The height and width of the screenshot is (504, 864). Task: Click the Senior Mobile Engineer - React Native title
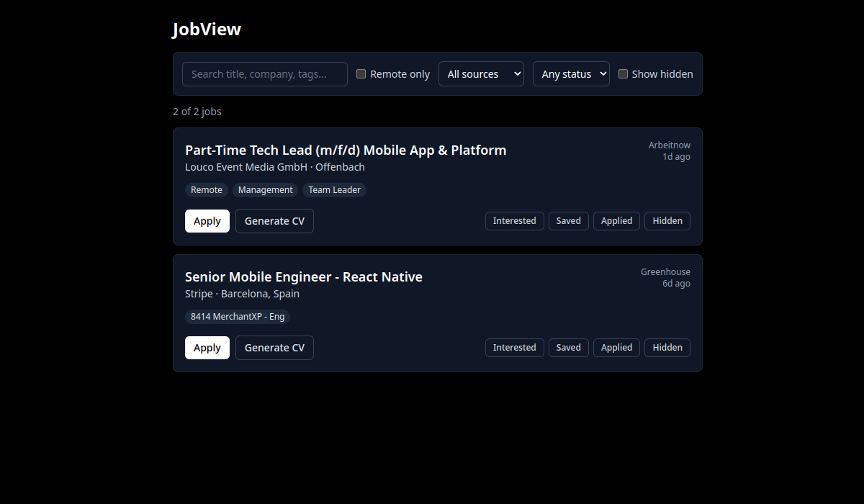point(304,277)
